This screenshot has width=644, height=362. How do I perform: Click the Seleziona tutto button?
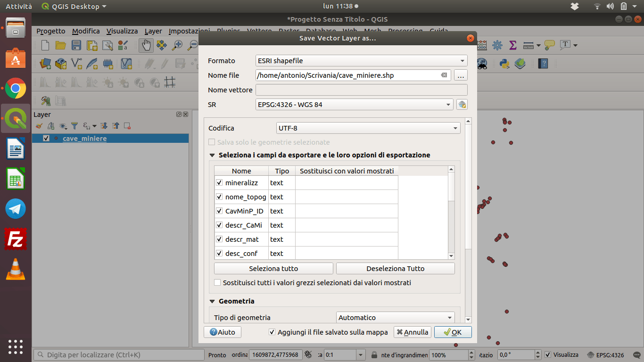[273, 269]
